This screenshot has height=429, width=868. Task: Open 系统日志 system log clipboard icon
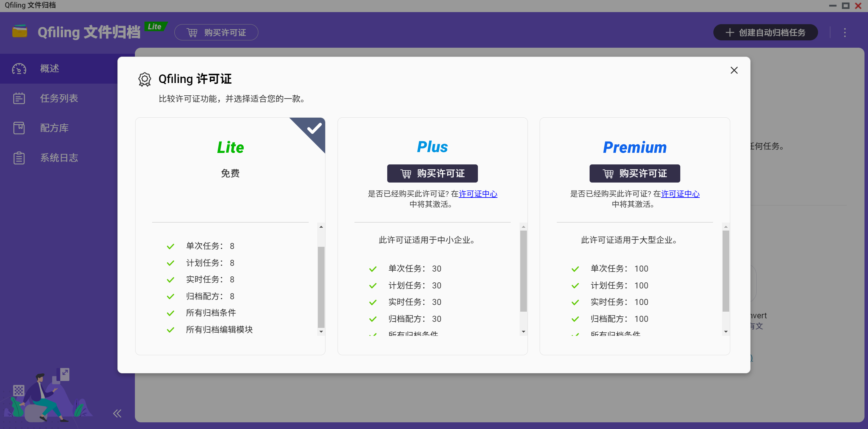tap(19, 158)
